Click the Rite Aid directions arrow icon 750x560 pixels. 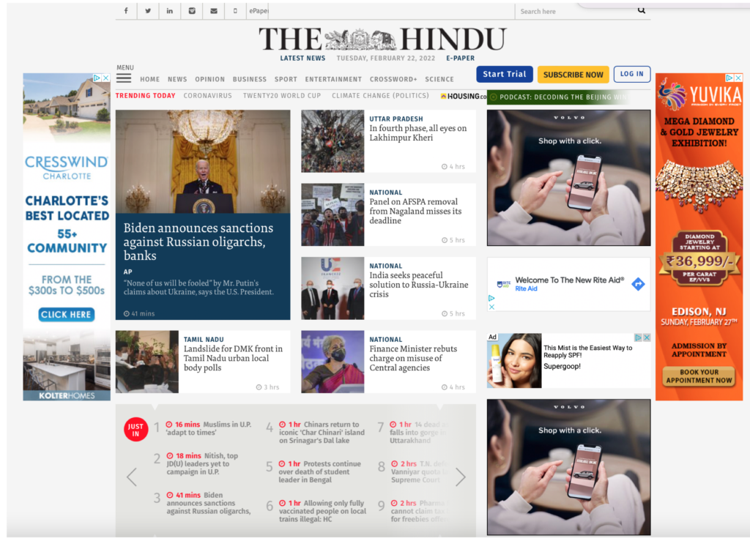coord(638,284)
